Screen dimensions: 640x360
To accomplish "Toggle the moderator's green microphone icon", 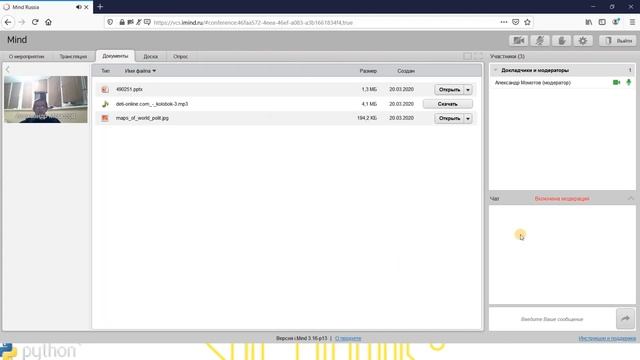I will (x=629, y=82).
